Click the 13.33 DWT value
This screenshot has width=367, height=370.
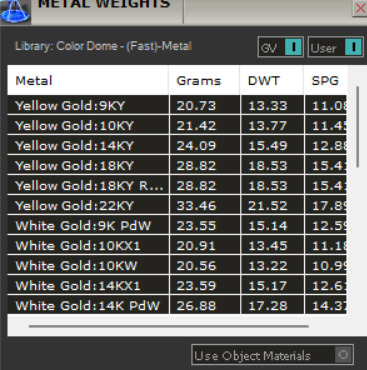pos(268,106)
